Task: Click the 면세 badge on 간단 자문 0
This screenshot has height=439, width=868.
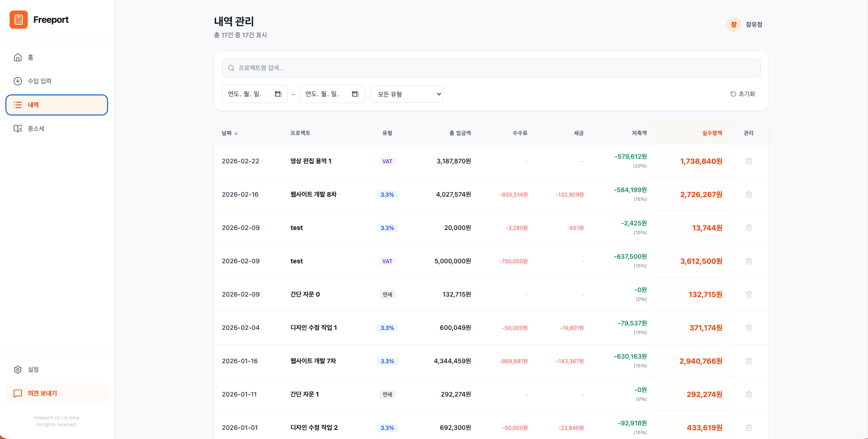Action: [387, 295]
